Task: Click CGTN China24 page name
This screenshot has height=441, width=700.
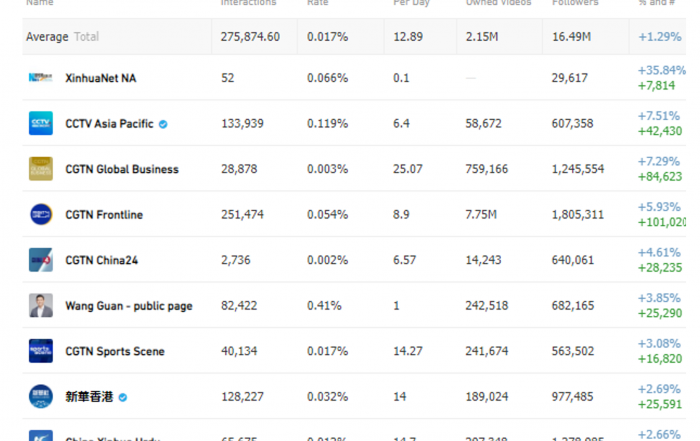Action: point(101,260)
